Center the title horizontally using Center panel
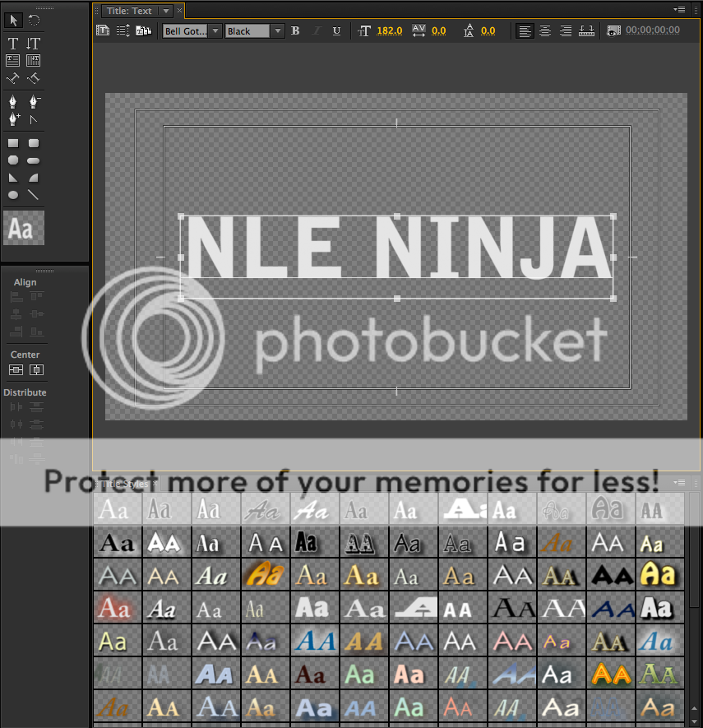 [36, 369]
